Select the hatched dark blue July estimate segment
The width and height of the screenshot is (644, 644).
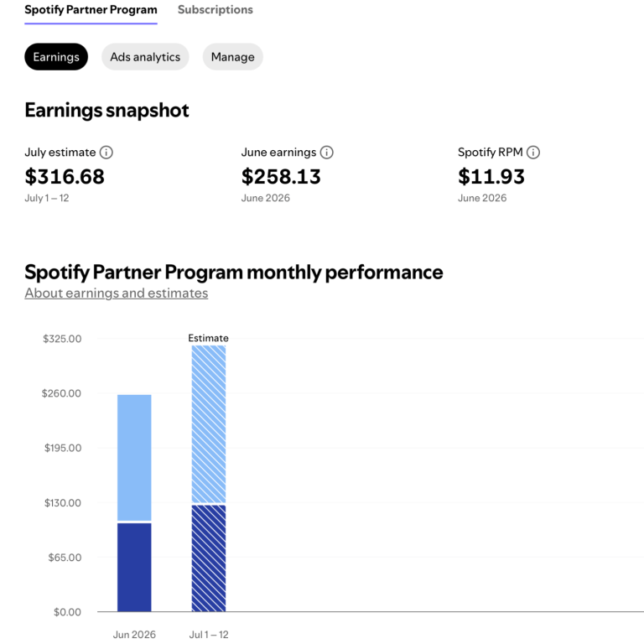[x=209, y=558]
